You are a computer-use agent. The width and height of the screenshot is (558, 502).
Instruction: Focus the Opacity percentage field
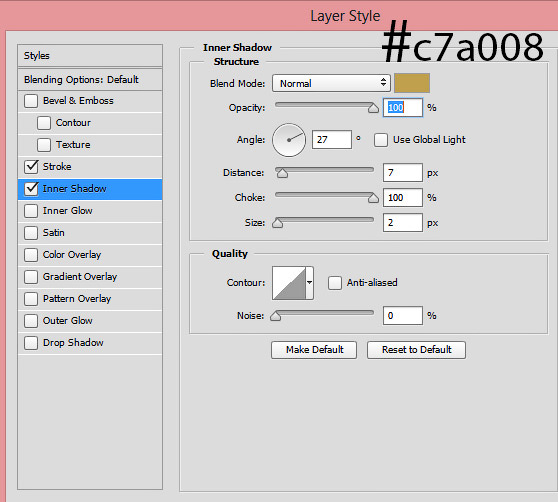403,107
